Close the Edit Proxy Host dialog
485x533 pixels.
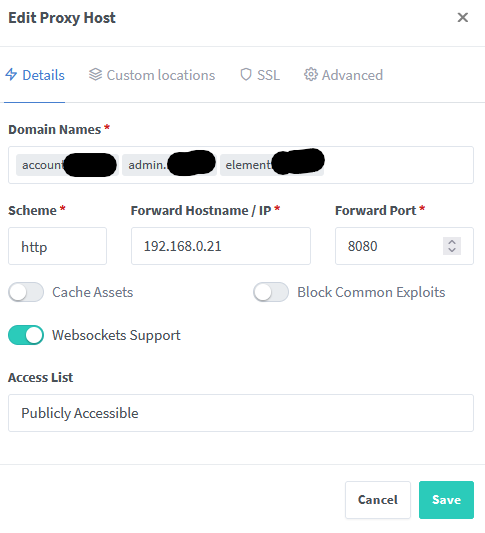pyautogui.click(x=463, y=17)
